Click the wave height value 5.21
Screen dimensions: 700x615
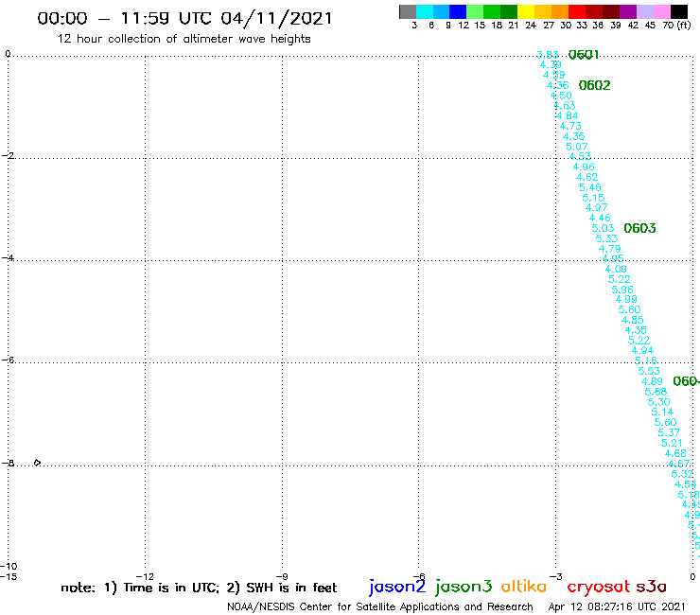click(672, 443)
